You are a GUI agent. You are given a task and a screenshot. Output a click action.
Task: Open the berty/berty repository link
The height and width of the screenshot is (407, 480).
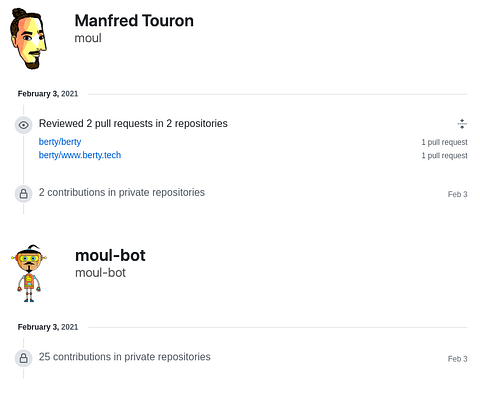60,142
